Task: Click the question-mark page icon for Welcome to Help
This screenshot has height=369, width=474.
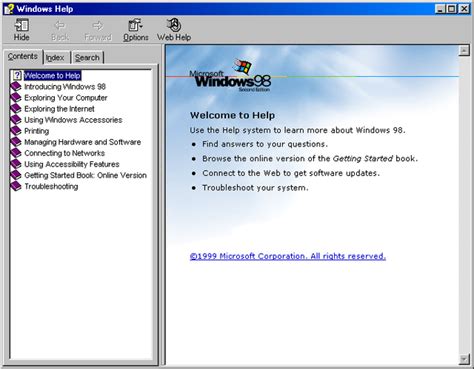Action: pos(17,75)
